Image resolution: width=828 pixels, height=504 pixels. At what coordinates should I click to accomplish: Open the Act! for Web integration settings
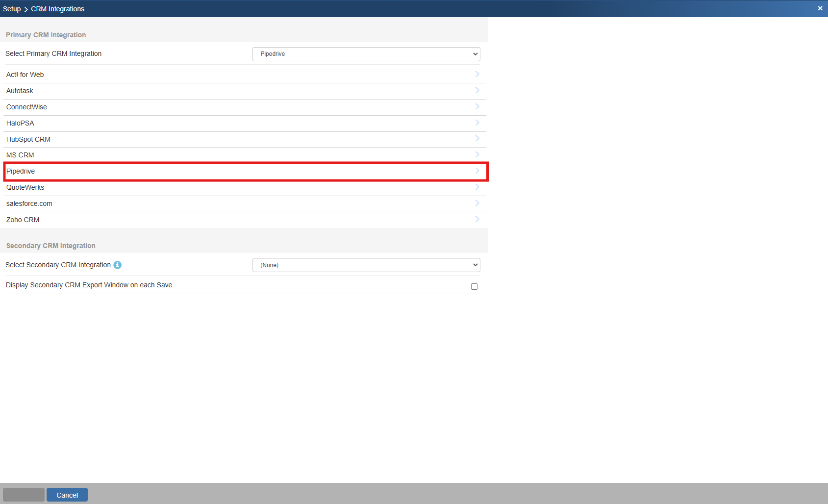(x=25, y=75)
